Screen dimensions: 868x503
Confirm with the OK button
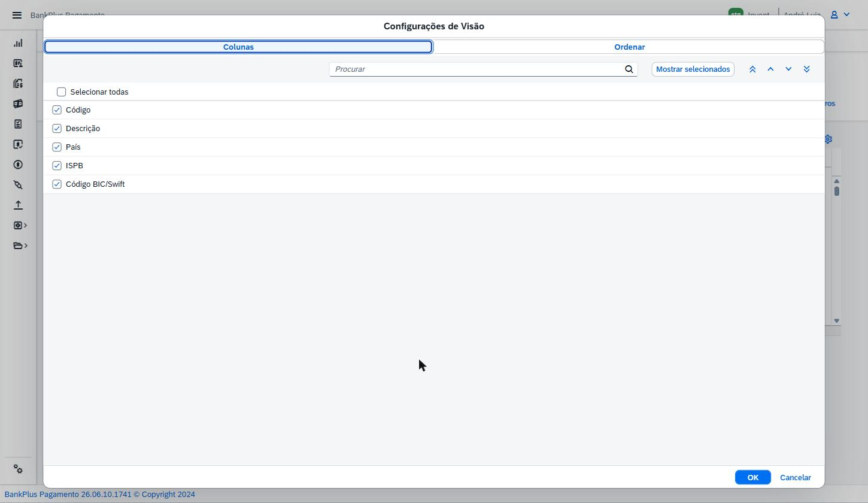pyautogui.click(x=752, y=477)
